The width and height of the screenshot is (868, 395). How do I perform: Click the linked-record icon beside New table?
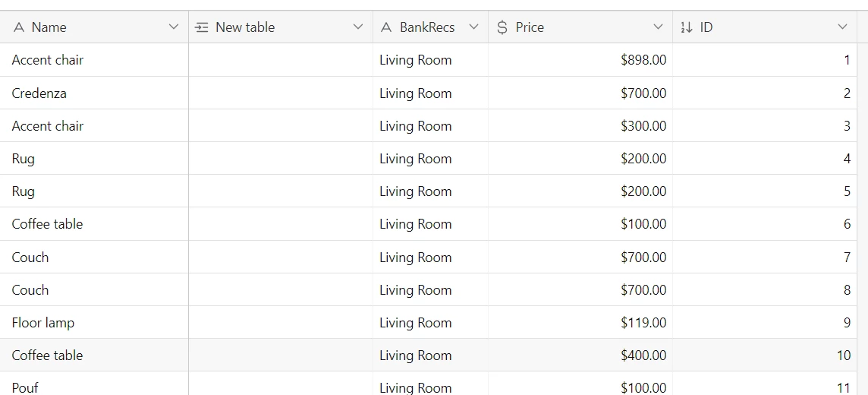202,27
